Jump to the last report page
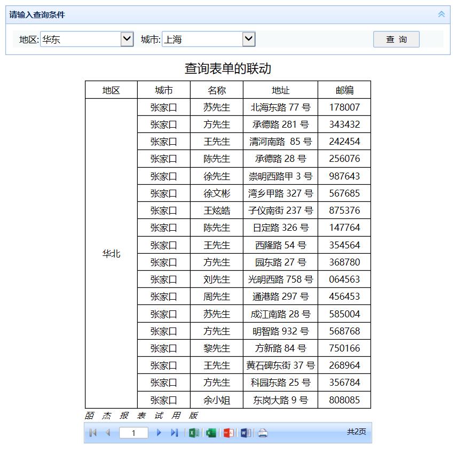This screenshot has height=476, width=456. click(x=175, y=433)
